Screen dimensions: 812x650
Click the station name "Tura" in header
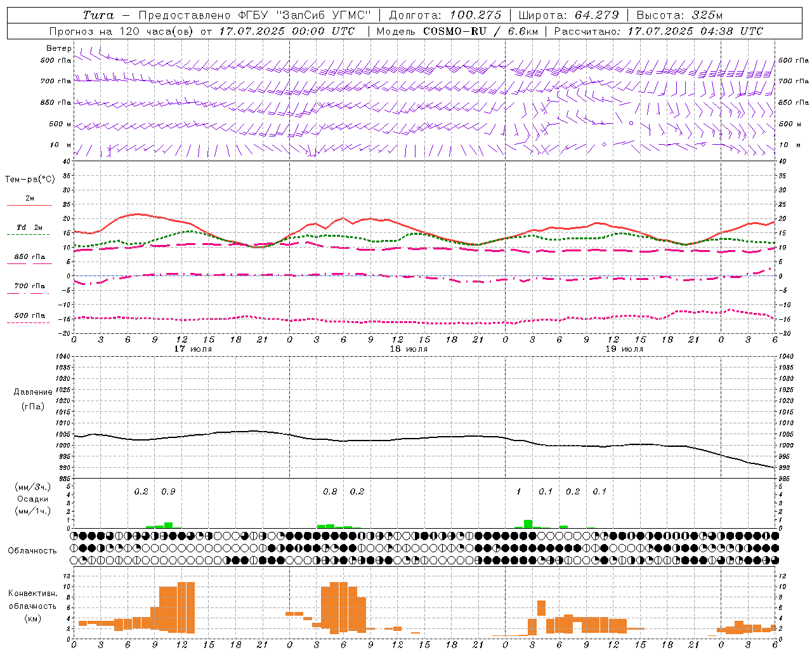[x=98, y=15]
